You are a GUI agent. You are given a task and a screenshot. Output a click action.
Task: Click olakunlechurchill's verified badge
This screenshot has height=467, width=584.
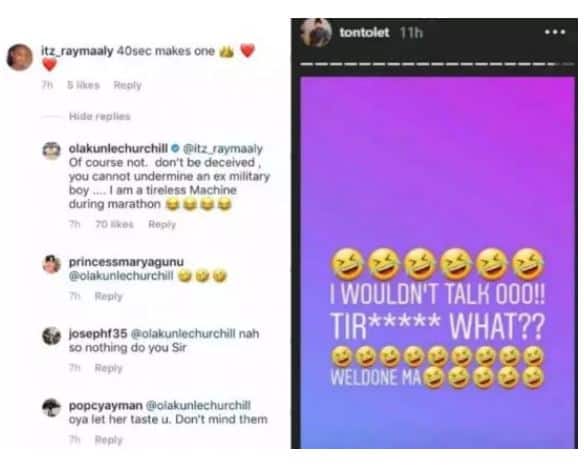(175, 148)
